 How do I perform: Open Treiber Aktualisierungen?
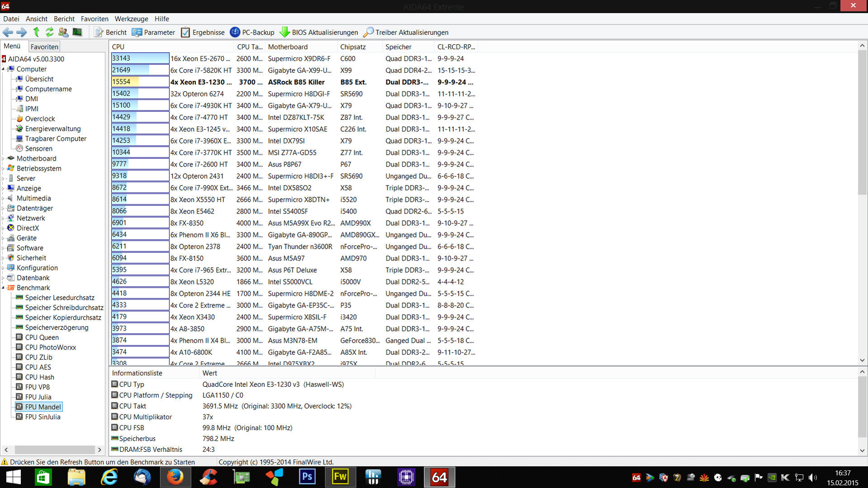click(x=406, y=32)
